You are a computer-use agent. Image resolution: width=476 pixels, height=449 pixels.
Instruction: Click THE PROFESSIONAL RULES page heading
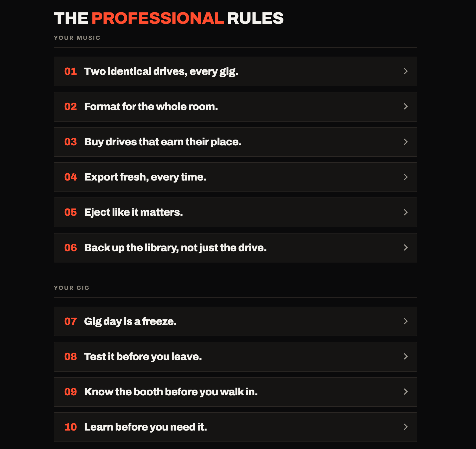tap(169, 18)
